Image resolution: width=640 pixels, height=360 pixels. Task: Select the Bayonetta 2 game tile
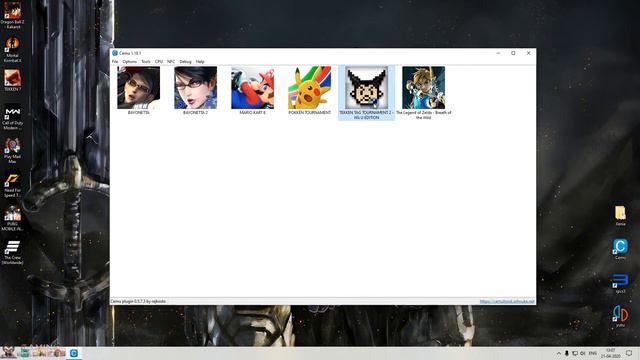click(x=196, y=91)
